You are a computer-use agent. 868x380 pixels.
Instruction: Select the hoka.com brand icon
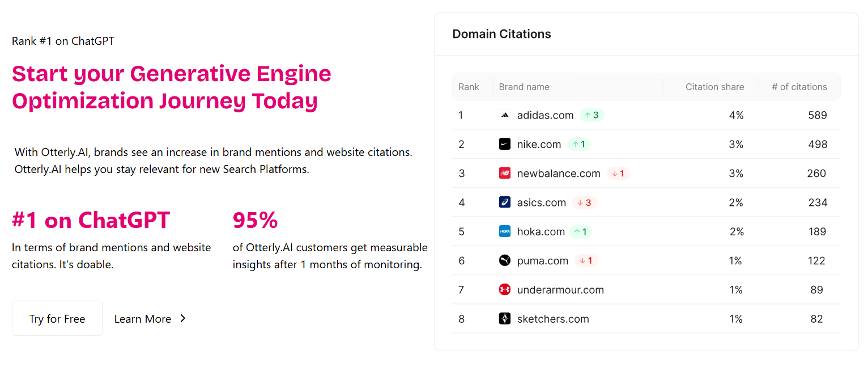(503, 231)
